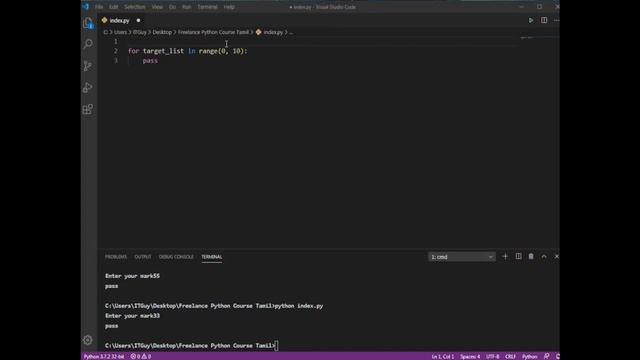Create a new terminal with plus icon
Image resolution: width=640 pixels, height=360 pixels.
[505, 257]
